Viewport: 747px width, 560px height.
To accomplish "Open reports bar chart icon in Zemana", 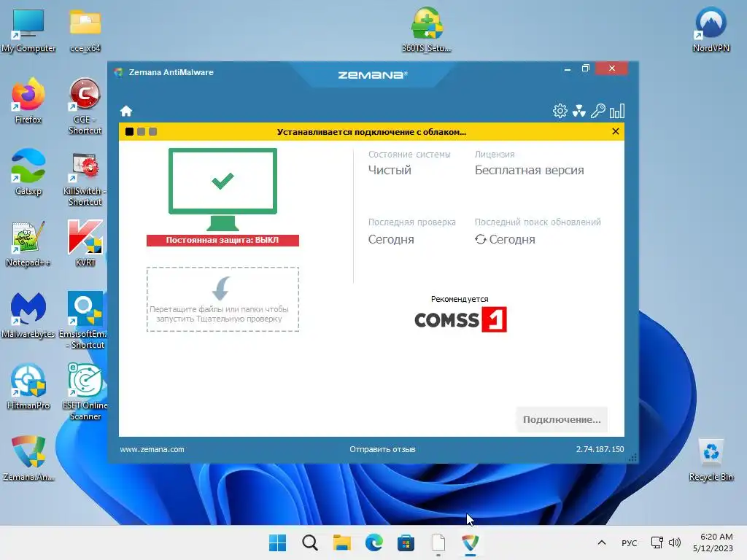I will pos(617,111).
